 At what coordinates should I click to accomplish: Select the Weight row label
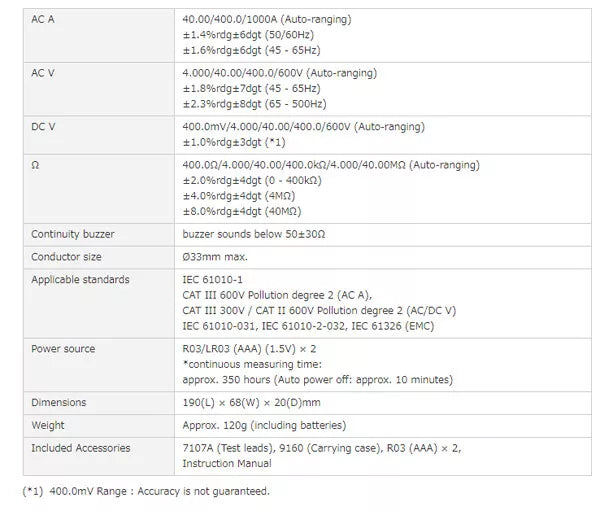click(48, 425)
